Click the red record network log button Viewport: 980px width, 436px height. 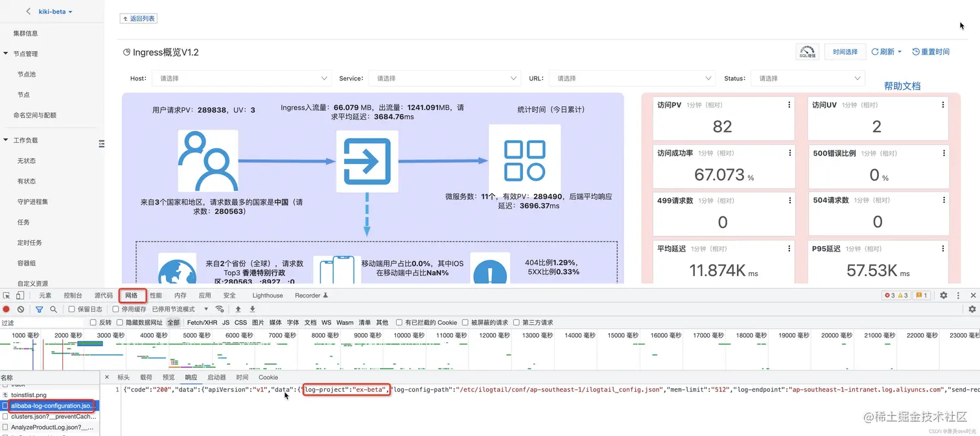coord(6,310)
